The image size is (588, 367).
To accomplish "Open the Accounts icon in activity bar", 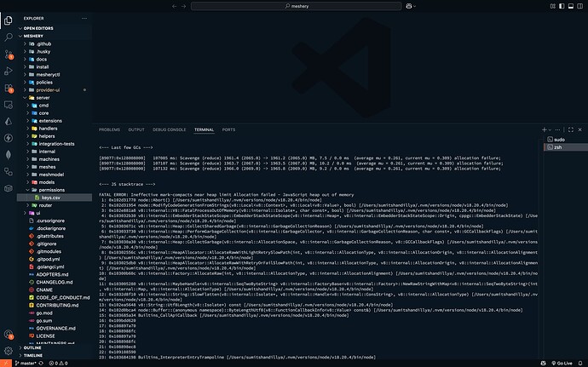I will 9,334.
